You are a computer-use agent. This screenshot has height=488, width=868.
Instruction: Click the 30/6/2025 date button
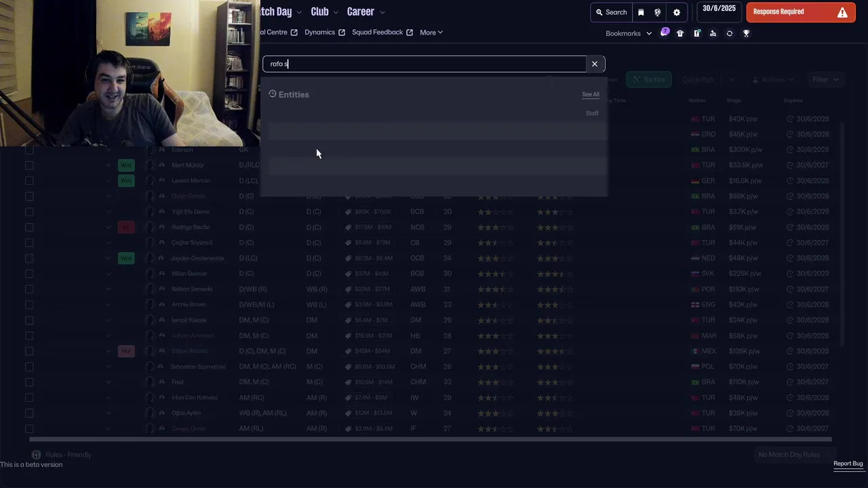click(719, 12)
